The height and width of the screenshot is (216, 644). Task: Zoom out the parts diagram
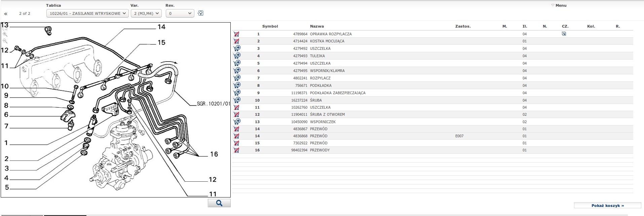[x=5, y=41]
